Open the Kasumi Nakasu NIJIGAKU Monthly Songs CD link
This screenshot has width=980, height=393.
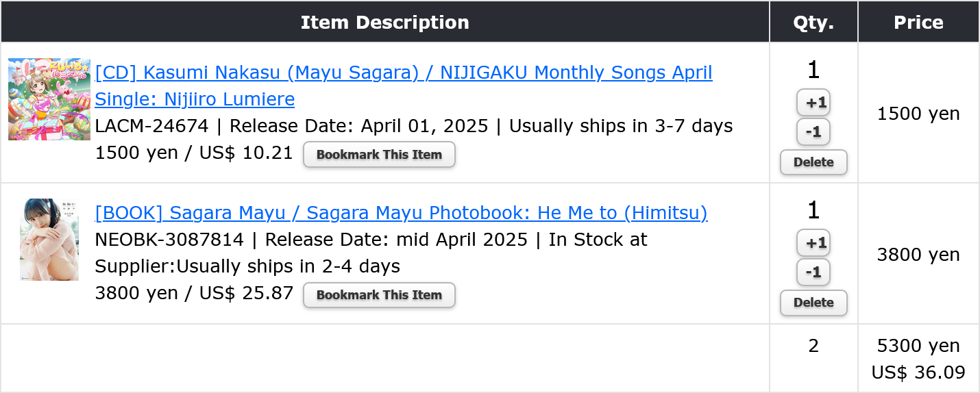[404, 86]
